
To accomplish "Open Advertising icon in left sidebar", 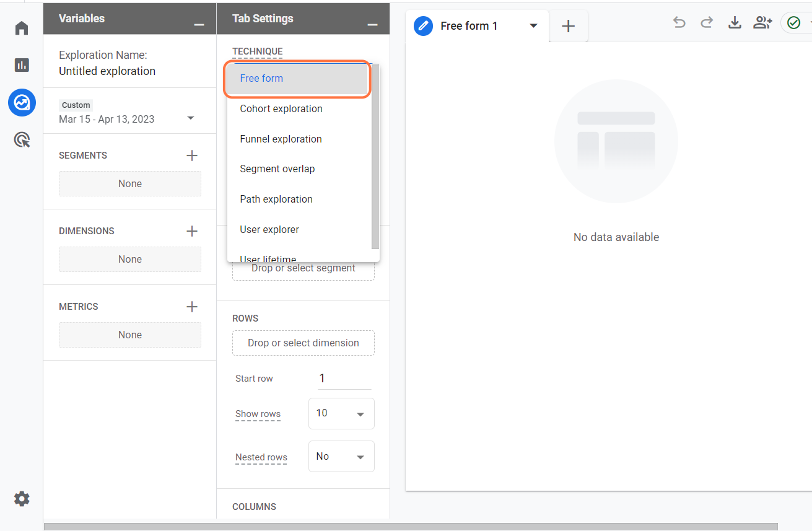I will tap(22, 140).
